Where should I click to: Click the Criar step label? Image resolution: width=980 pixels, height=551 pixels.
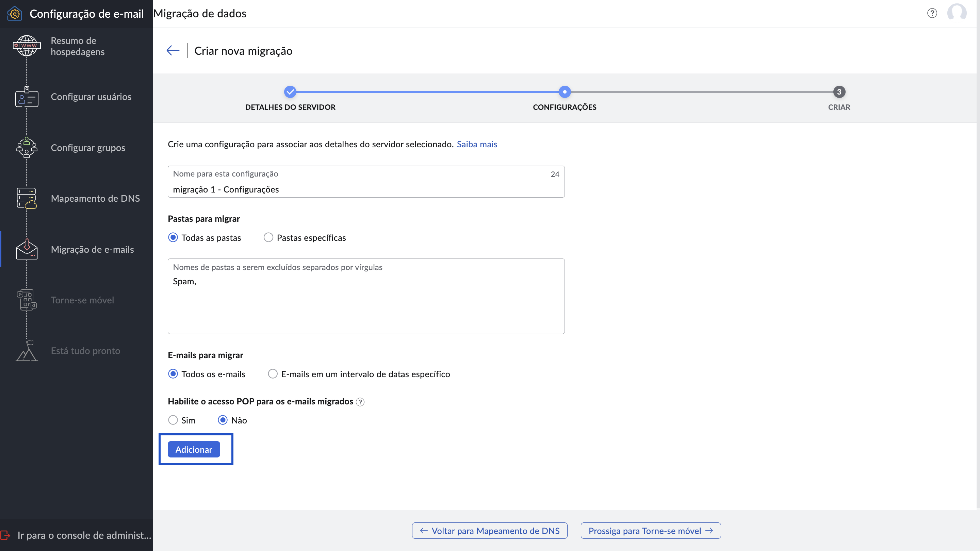(x=839, y=107)
